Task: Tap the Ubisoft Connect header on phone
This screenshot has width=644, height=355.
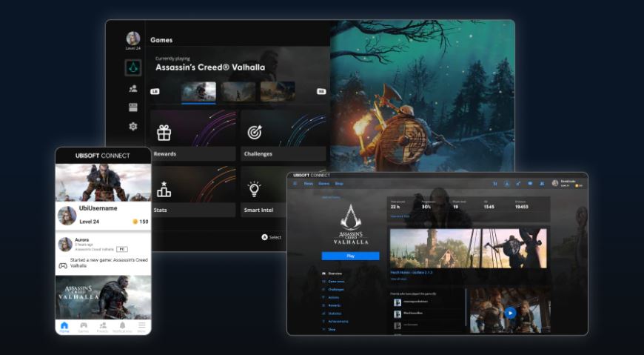Action: (x=103, y=156)
